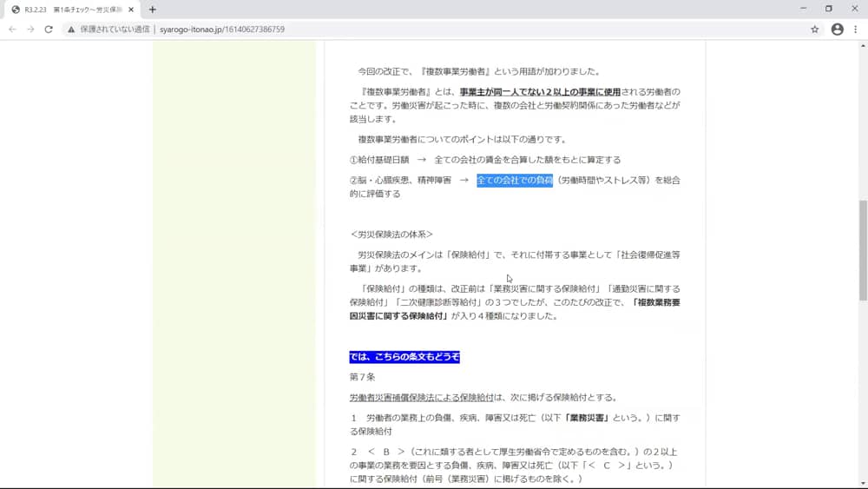Click the scrollbar up arrow
The width and height of the screenshot is (868, 489).
863,46
